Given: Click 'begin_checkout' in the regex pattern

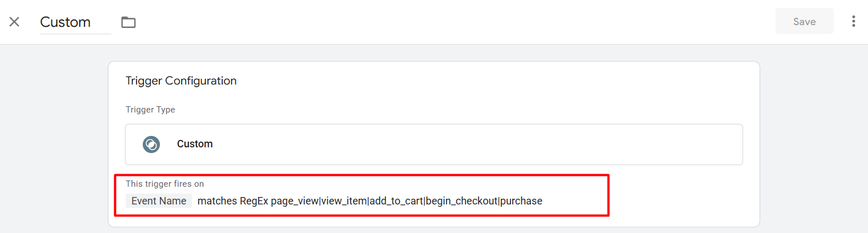Looking at the screenshot, I should click(x=461, y=201).
